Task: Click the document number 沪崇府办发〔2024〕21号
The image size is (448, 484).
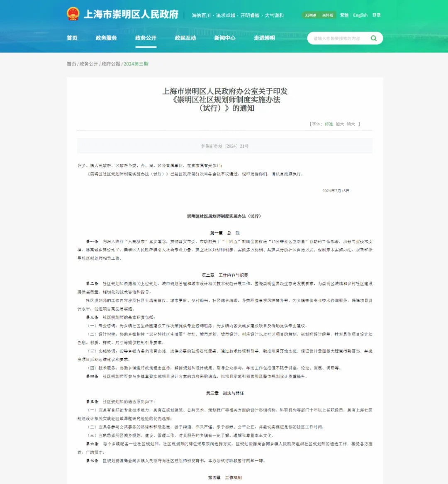Action: 225,146
